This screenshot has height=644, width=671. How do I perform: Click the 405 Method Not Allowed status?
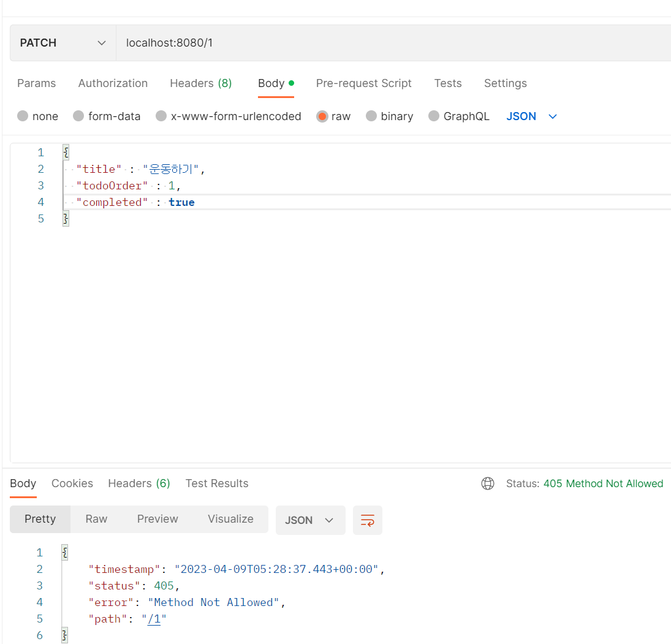coord(603,483)
